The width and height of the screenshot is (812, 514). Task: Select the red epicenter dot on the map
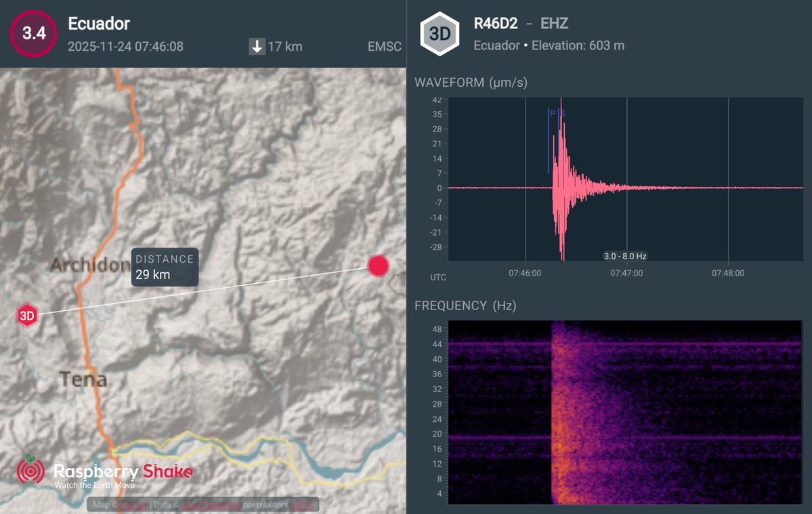pyautogui.click(x=378, y=265)
